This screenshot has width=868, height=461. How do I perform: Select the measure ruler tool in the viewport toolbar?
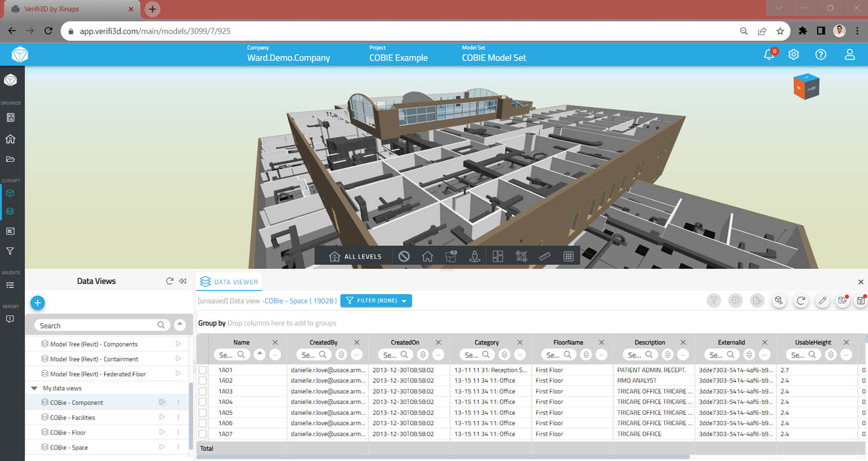coord(544,255)
